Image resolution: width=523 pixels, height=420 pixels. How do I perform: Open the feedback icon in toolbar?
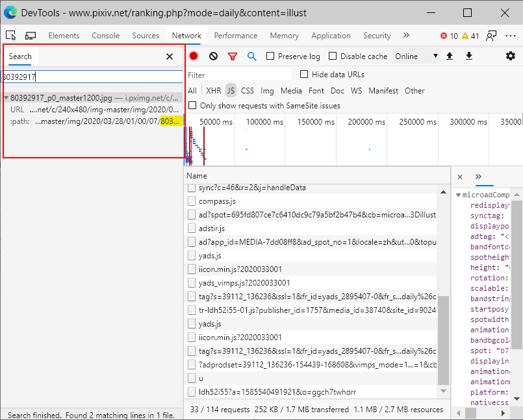point(491,36)
